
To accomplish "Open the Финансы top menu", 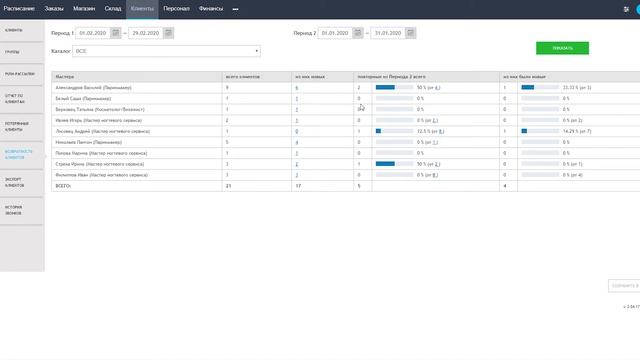I will click(x=211, y=9).
